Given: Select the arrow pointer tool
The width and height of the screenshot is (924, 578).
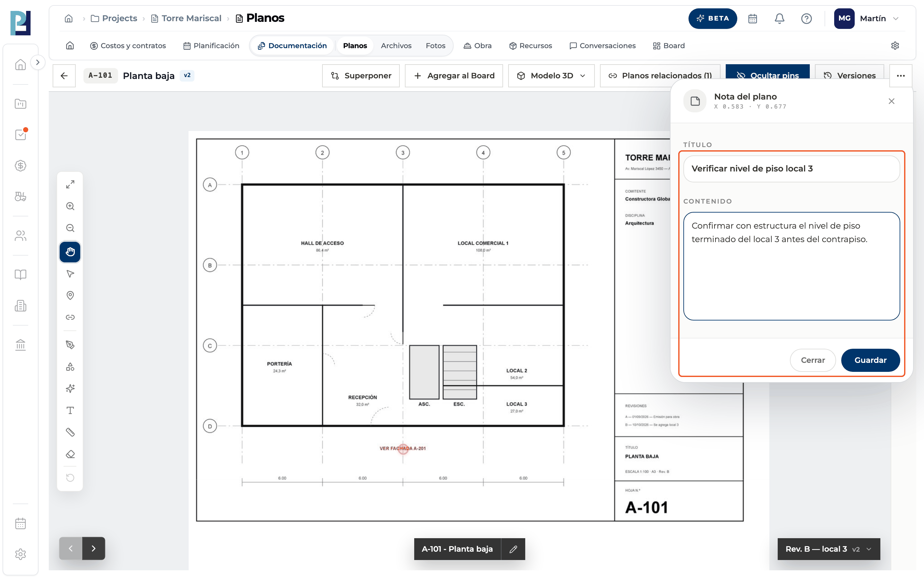Looking at the screenshot, I should (70, 274).
